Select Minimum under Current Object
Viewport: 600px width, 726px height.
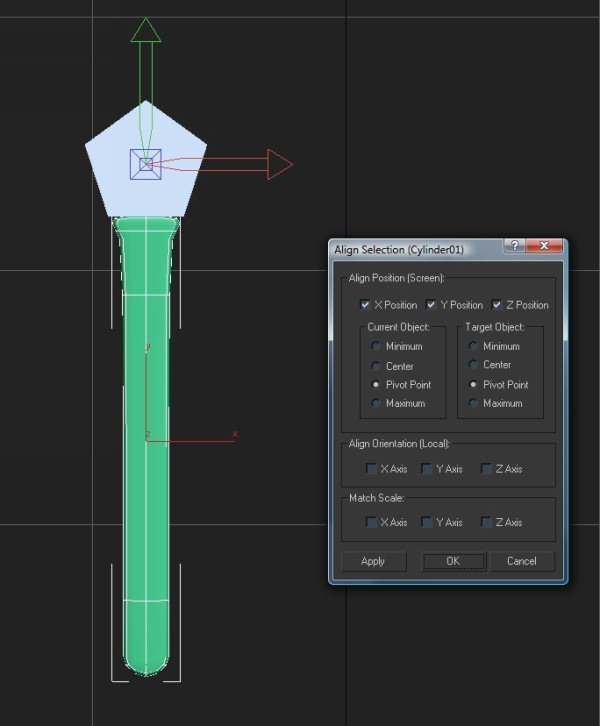coord(376,346)
